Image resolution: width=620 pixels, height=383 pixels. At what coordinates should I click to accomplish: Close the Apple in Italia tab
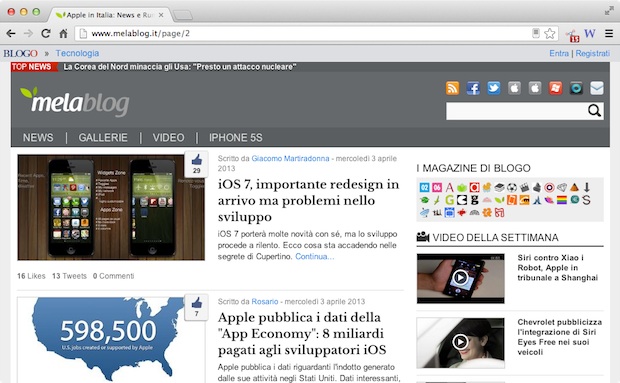click(x=161, y=15)
